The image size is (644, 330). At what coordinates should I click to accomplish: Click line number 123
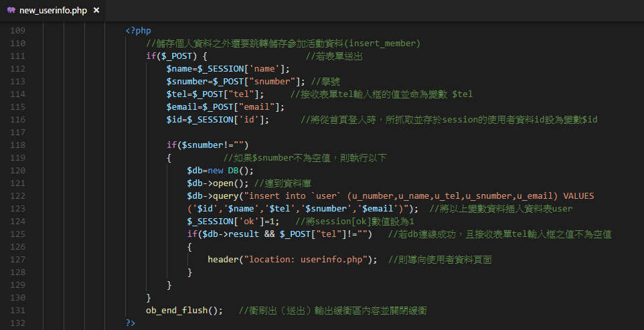(17, 208)
